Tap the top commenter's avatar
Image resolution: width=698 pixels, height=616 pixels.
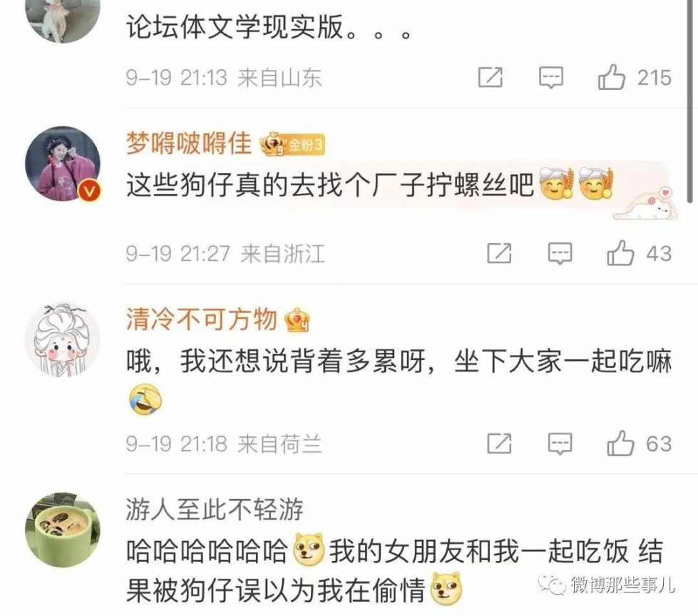63,18
